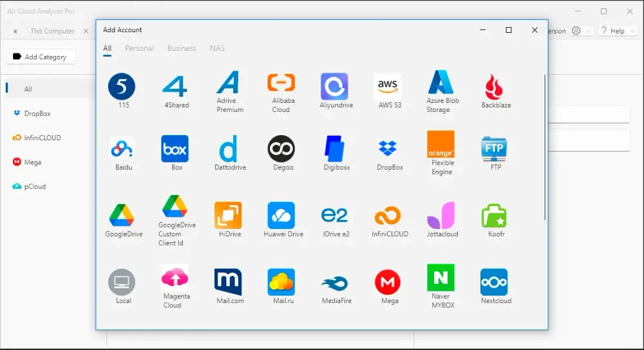
Task: Click the Nextcloud service icon
Action: [x=495, y=282]
